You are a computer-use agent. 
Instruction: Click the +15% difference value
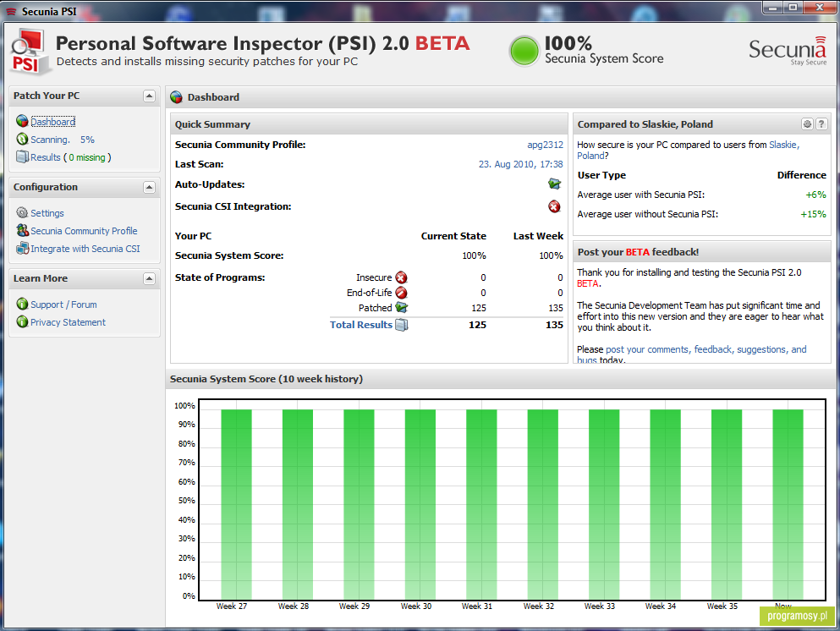tap(813, 214)
